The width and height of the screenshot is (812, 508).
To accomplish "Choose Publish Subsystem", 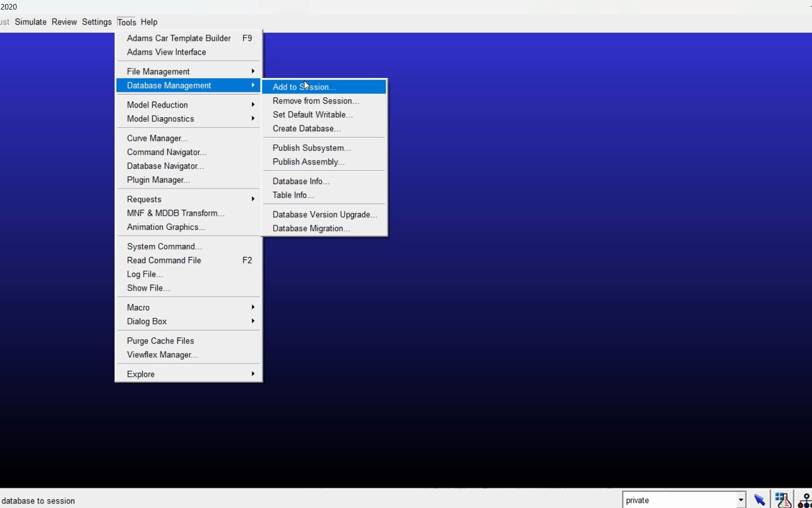I will (x=324, y=148).
